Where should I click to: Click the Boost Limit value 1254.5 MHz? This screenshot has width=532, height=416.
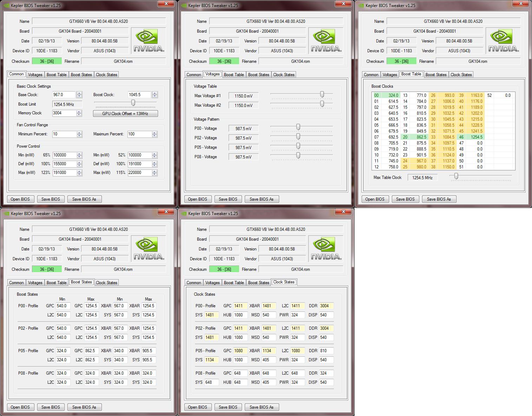coord(67,104)
